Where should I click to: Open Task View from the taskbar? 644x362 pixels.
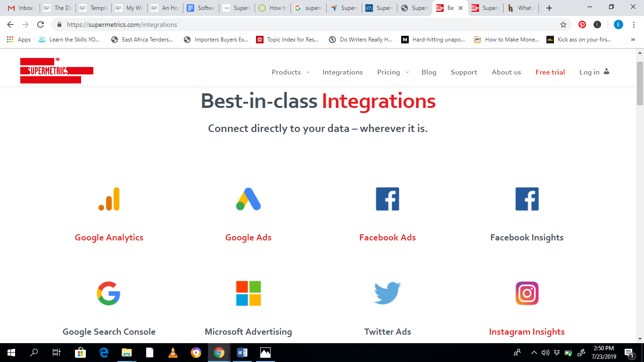[x=57, y=353]
